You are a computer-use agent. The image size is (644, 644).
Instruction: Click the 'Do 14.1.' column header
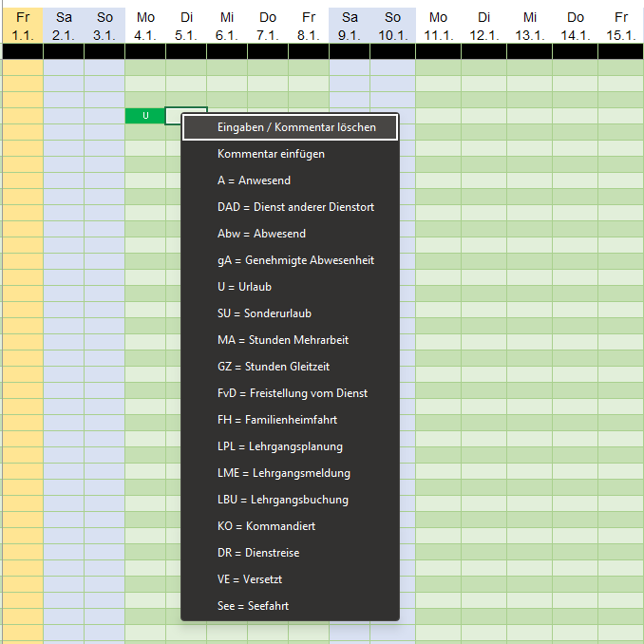pos(576,26)
